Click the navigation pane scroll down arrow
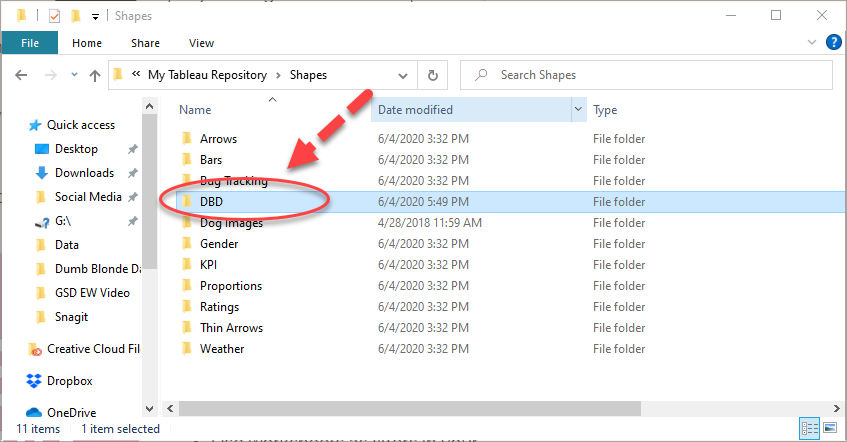Viewport: 847px width, 442px height. click(x=150, y=408)
